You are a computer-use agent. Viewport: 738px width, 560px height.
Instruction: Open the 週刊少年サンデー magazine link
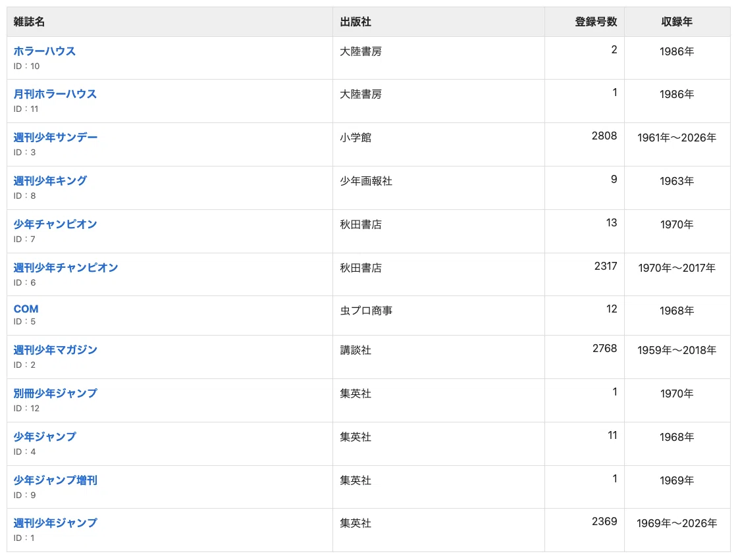tap(55, 137)
